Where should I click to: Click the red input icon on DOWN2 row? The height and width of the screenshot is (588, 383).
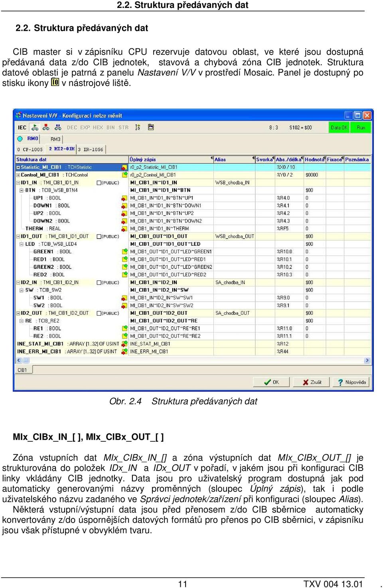pos(124,221)
